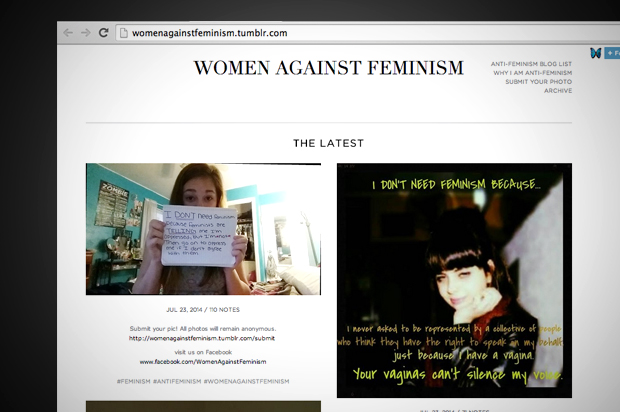Open the photo of girl holding sign
This screenshot has height=412, width=620.
coord(203,229)
